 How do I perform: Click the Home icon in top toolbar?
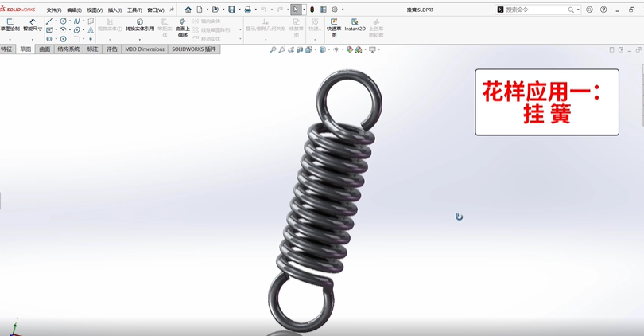coord(188,10)
